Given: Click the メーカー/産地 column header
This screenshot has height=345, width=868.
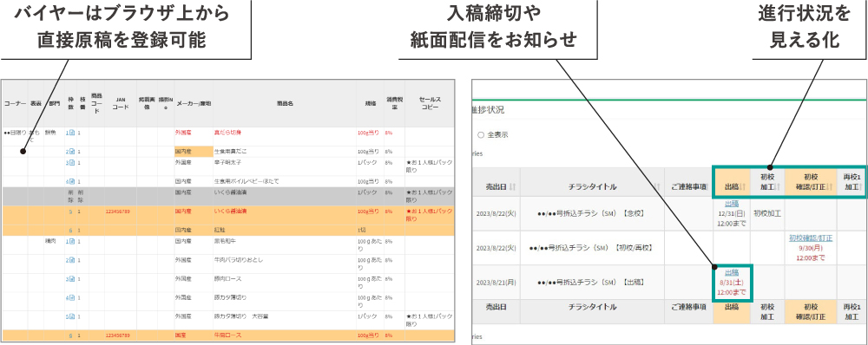Looking at the screenshot, I should pos(194,103).
